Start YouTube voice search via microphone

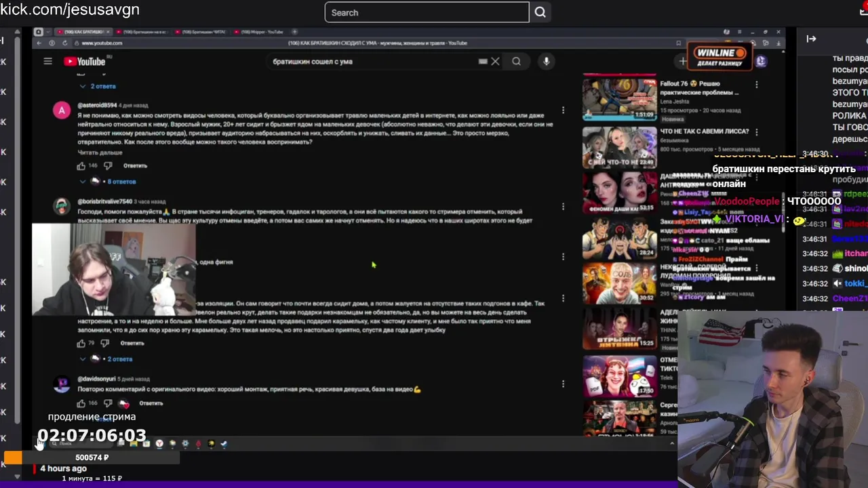tap(546, 61)
